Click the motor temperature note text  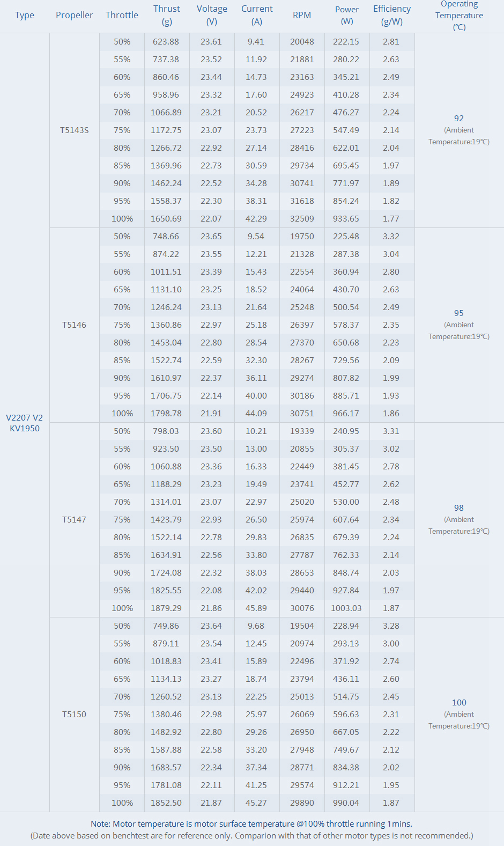[x=251, y=824]
